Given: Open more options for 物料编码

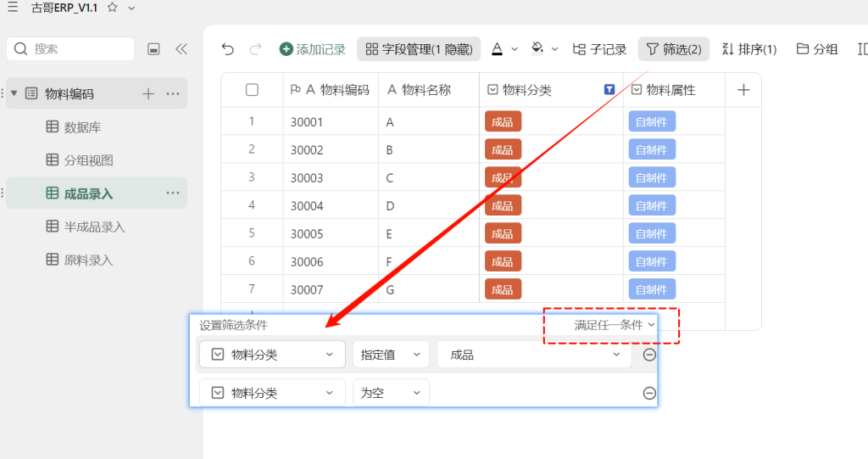Looking at the screenshot, I should (x=173, y=93).
